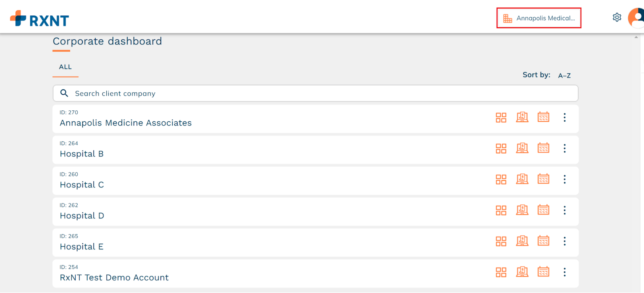Open calendar icon for Annapolis Medicine Associates
The width and height of the screenshot is (644, 293).
543,117
